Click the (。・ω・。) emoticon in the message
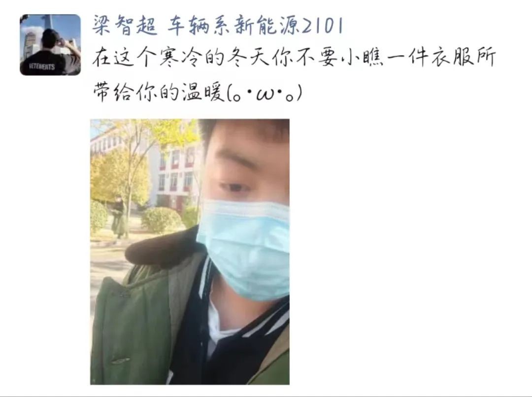The width and height of the screenshot is (532, 397). (x=264, y=93)
